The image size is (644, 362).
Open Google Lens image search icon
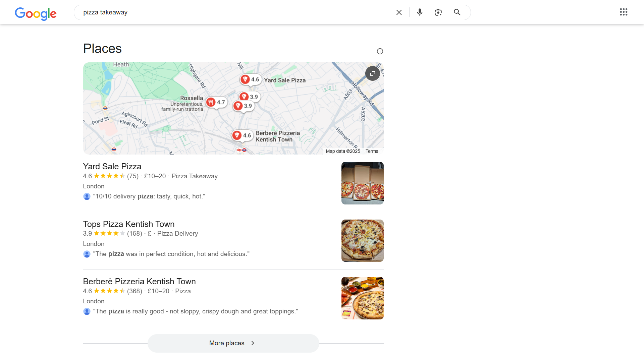438,12
